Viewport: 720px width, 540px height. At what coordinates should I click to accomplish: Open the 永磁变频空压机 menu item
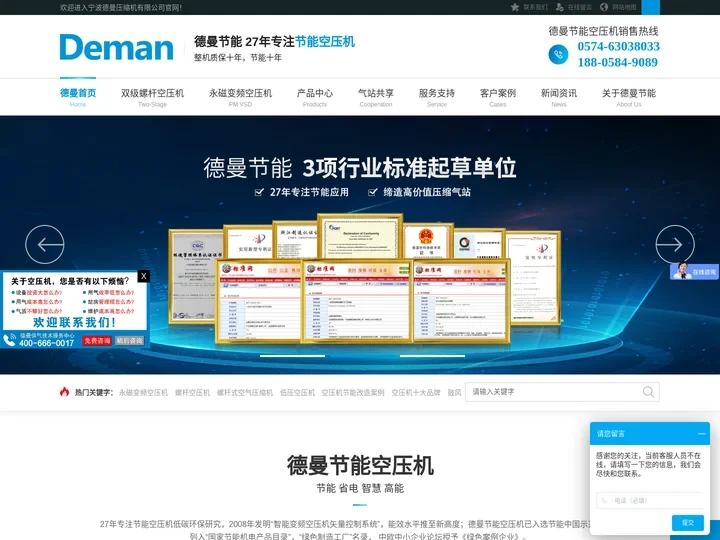click(240, 97)
